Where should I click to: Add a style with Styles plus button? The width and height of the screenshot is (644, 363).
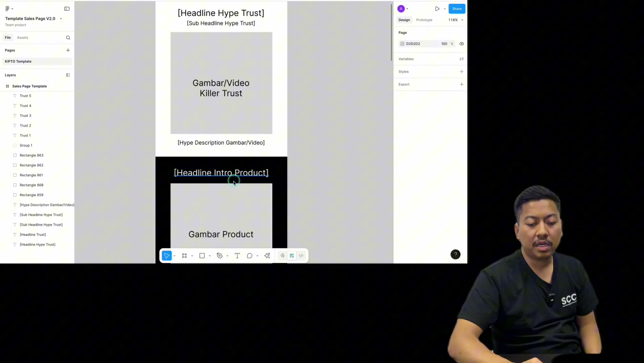462,72
